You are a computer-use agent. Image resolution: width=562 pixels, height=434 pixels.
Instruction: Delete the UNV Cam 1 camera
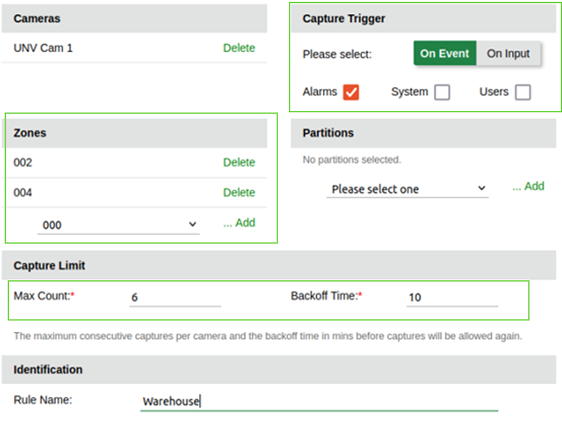coord(239,48)
